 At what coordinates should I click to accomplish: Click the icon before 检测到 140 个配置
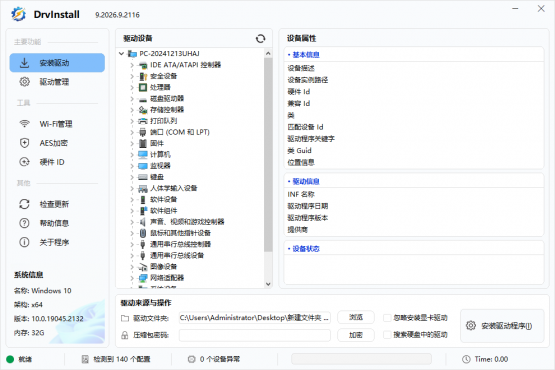click(x=85, y=359)
